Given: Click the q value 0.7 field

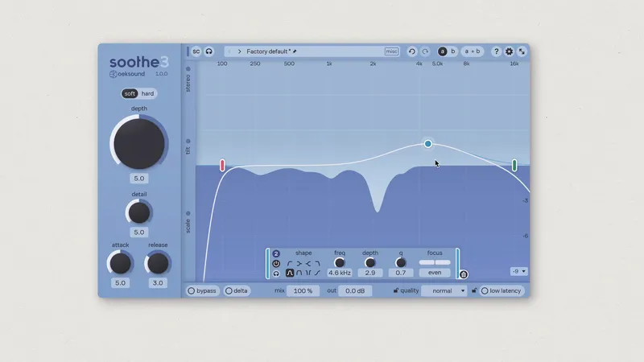Looking at the screenshot, I should tap(401, 273).
